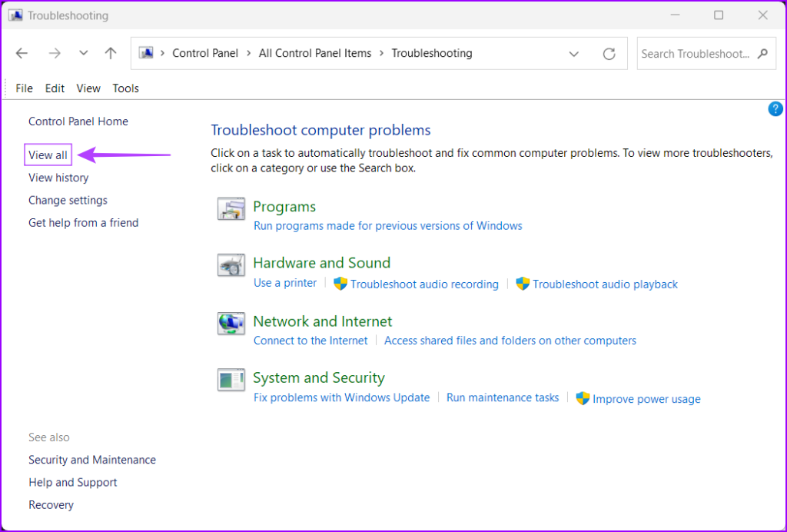The height and width of the screenshot is (532, 787).
Task: Click shield icon beside audio playback
Action: (523, 284)
